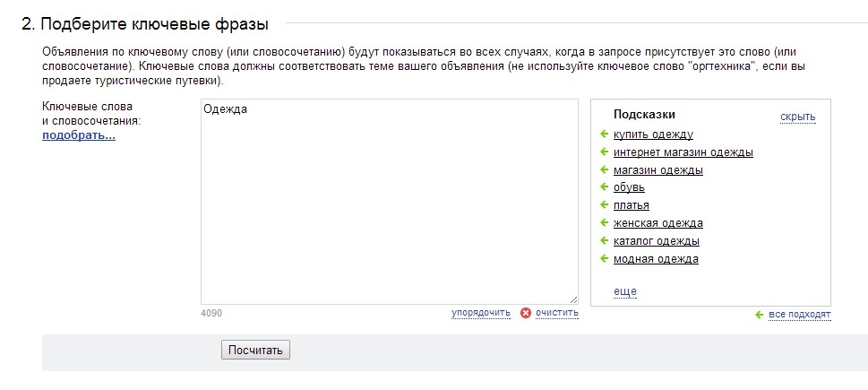Click the 'все подходят' link
868x390 pixels.
point(800,315)
